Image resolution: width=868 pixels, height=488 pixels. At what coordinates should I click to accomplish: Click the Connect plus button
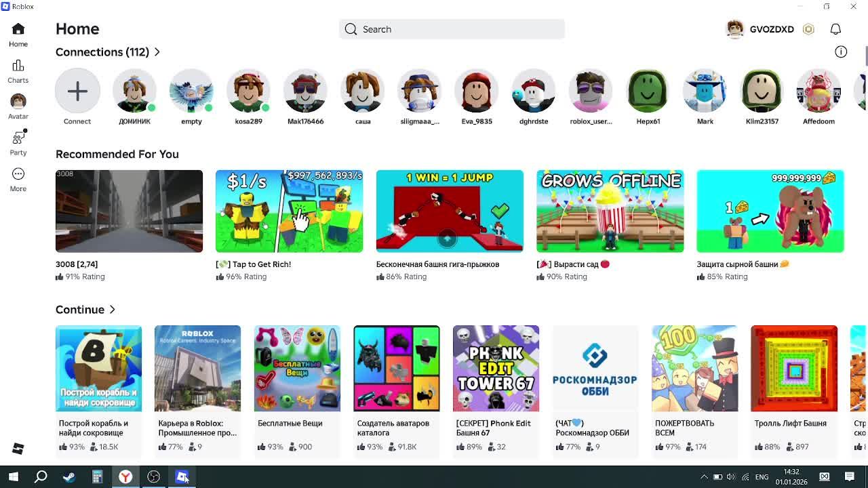pyautogui.click(x=77, y=91)
